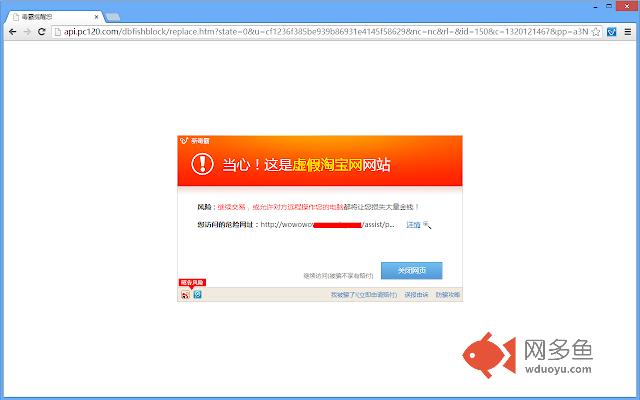Click the dangerous URL text starting with http://wowowo

coord(327,224)
